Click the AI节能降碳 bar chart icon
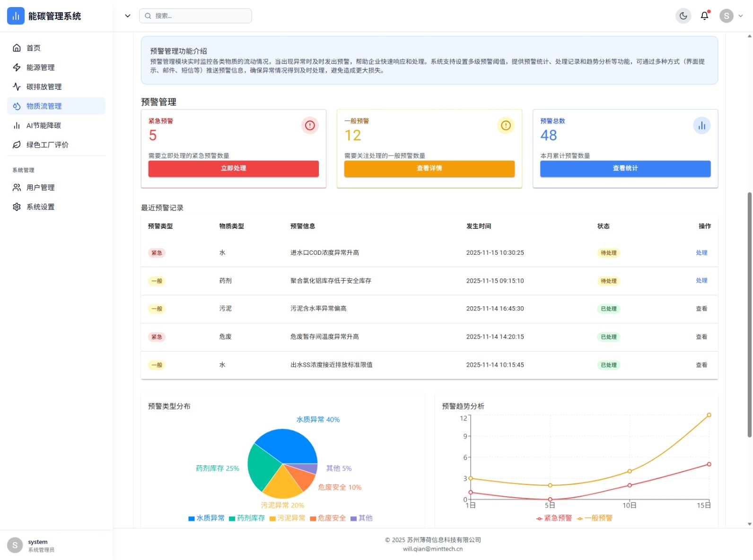This screenshot has height=560, width=753. pos(17,125)
